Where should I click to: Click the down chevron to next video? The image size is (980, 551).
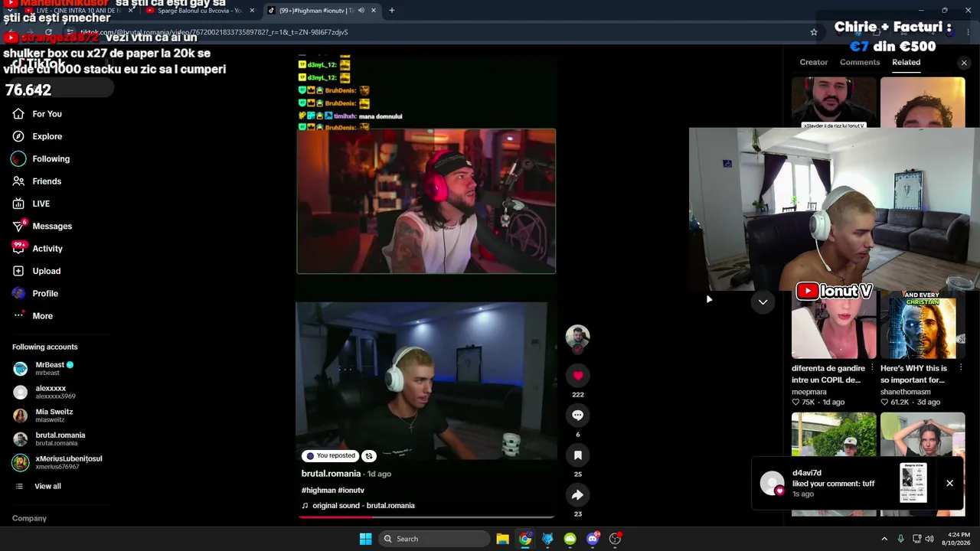(763, 302)
